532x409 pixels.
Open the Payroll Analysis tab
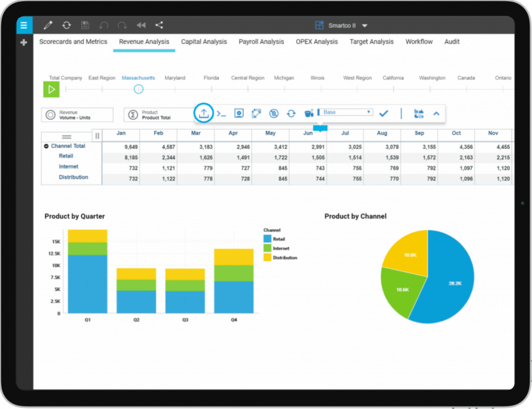point(261,42)
